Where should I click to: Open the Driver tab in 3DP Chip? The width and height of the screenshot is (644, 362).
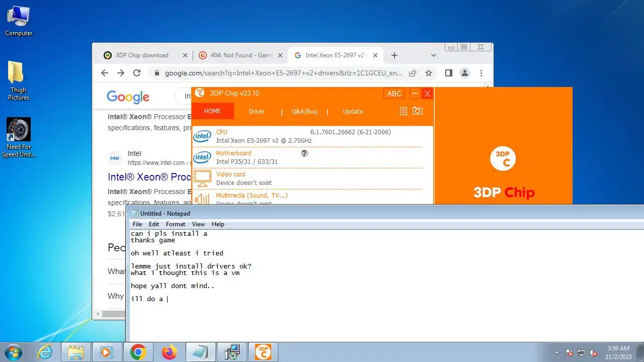pos(257,112)
